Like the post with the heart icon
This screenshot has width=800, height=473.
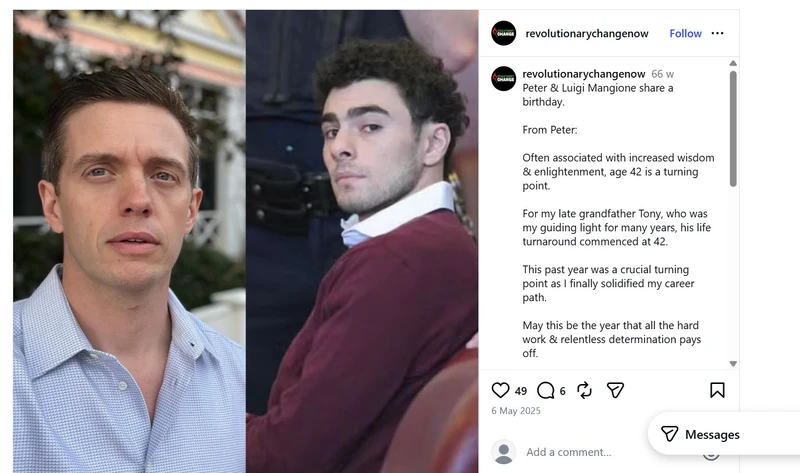click(x=500, y=390)
